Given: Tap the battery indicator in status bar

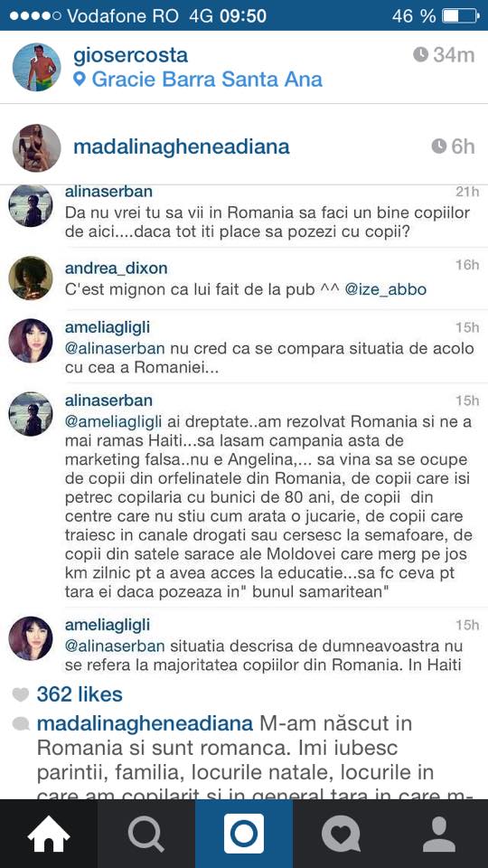Looking at the screenshot, I should click(x=460, y=15).
